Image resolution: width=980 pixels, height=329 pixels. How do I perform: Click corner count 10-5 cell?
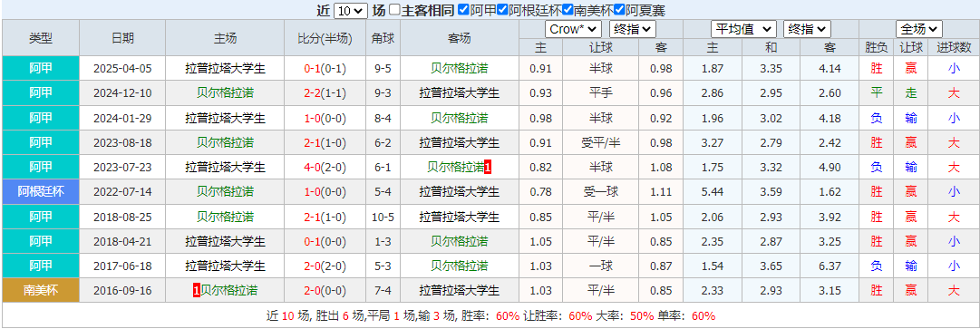pos(383,217)
